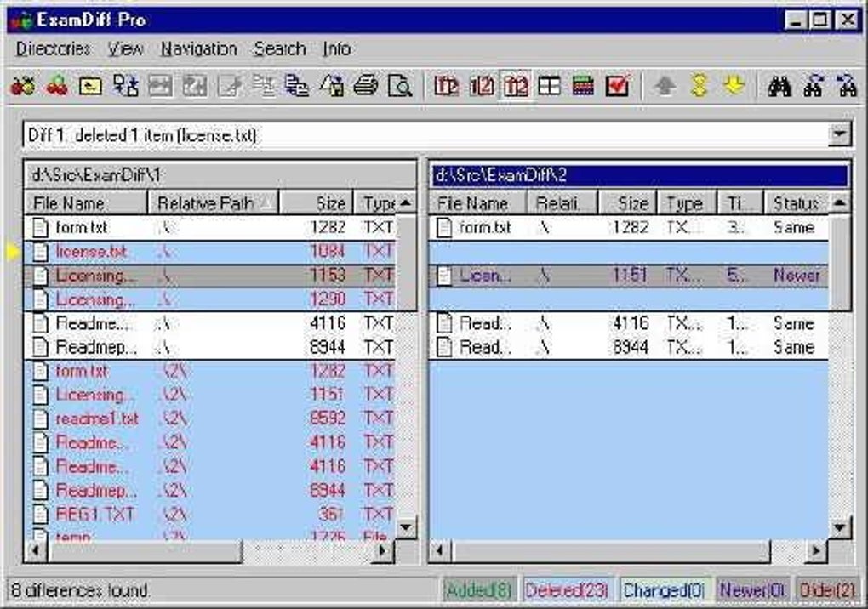Select left pane Readme row sized 4116 in .\
868x609 pixels.
(x=210, y=323)
